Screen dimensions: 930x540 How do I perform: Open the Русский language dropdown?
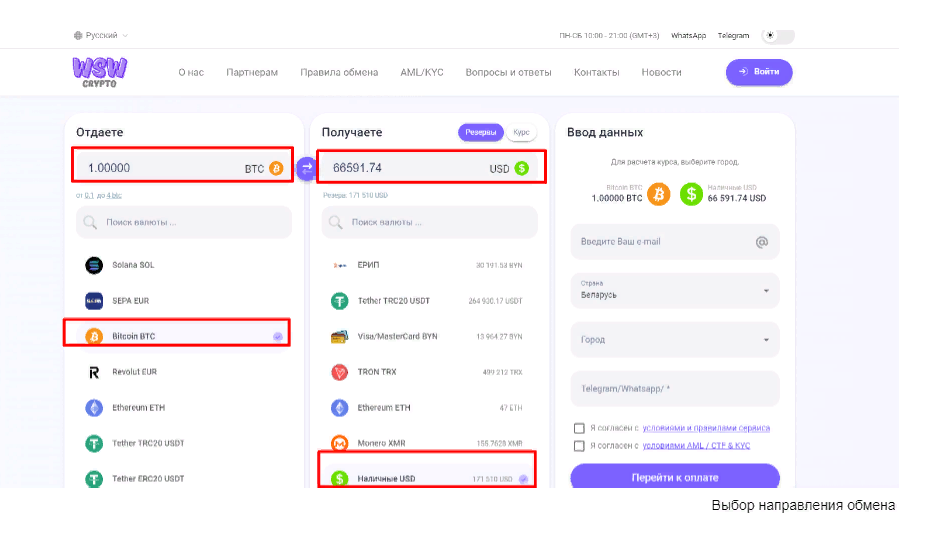click(x=101, y=36)
